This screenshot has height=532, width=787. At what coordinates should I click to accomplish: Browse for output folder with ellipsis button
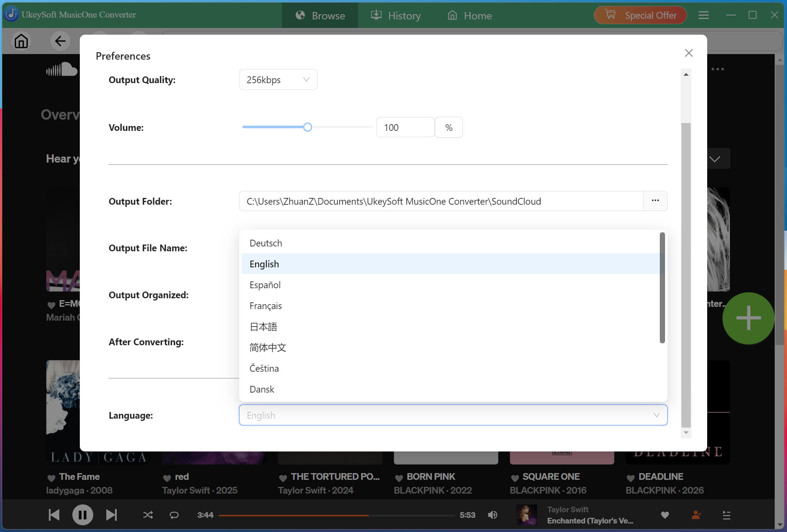point(655,201)
